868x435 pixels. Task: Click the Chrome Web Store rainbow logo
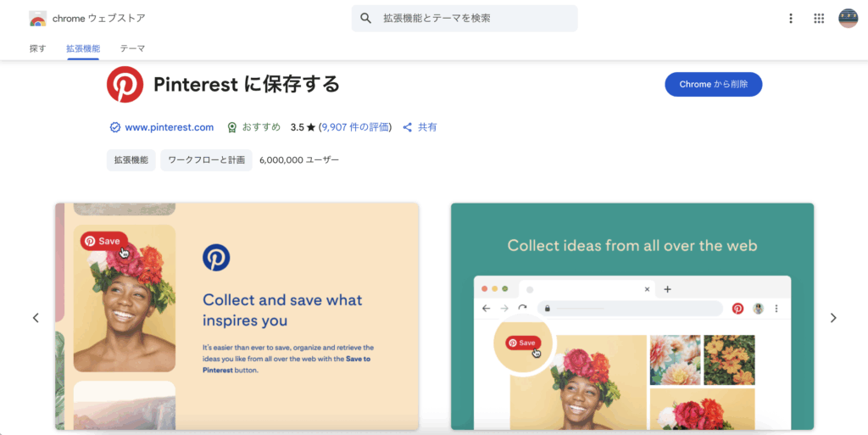pos(37,19)
